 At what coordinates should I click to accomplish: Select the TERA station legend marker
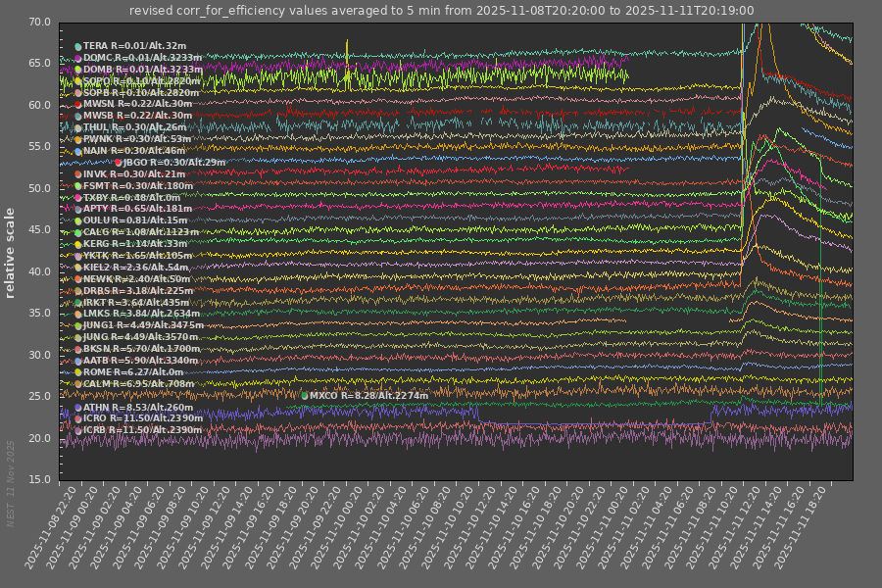tap(78, 45)
